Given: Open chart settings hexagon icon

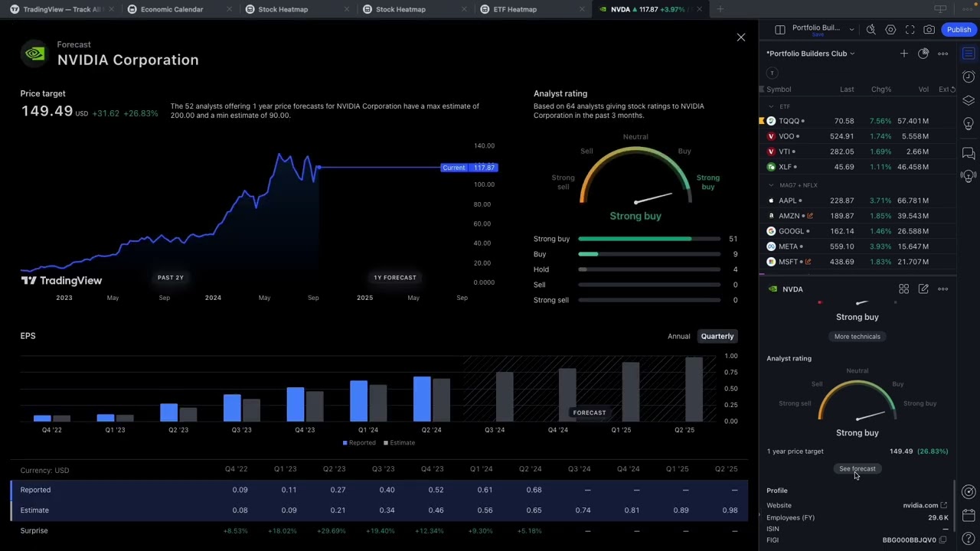Looking at the screenshot, I should [890, 30].
